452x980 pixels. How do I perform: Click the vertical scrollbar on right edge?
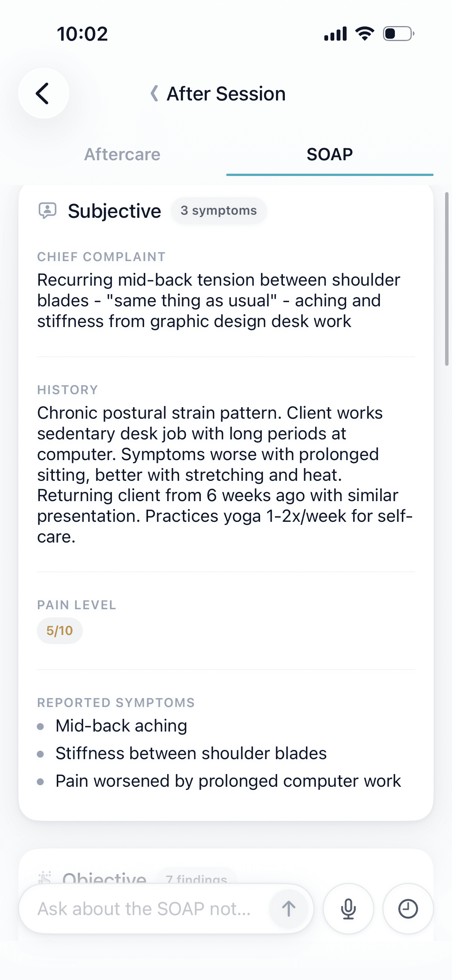(446, 279)
